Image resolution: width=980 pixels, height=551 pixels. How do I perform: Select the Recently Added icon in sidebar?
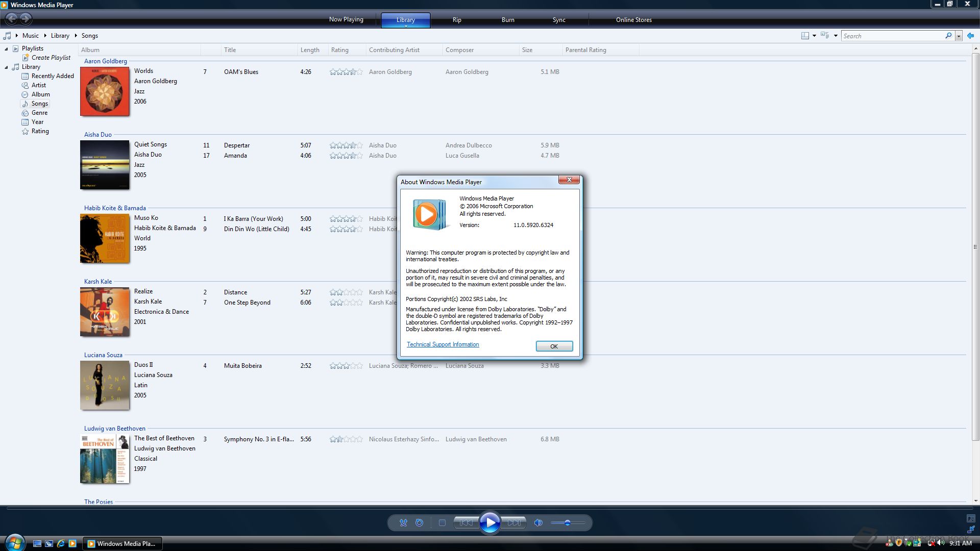point(25,76)
